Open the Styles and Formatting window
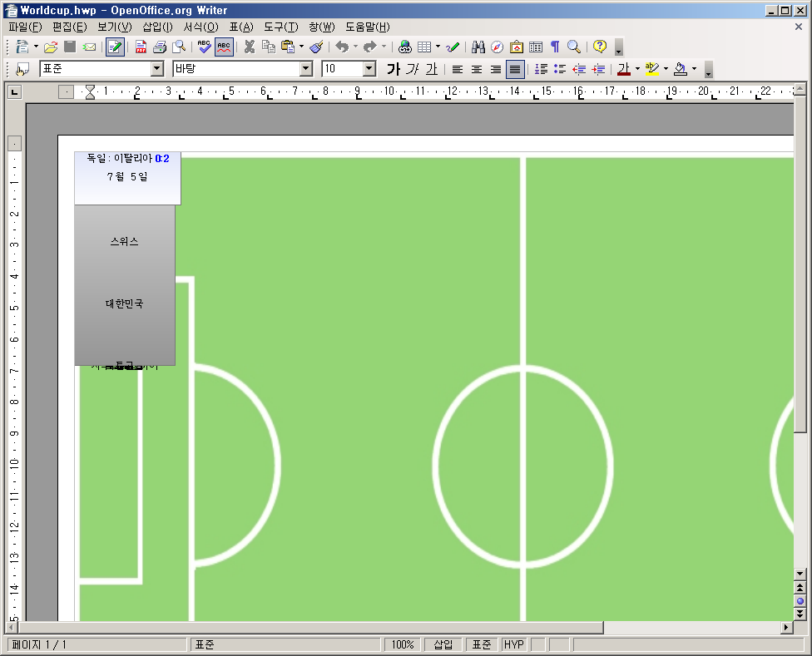This screenshot has width=812, height=656. point(22,69)
